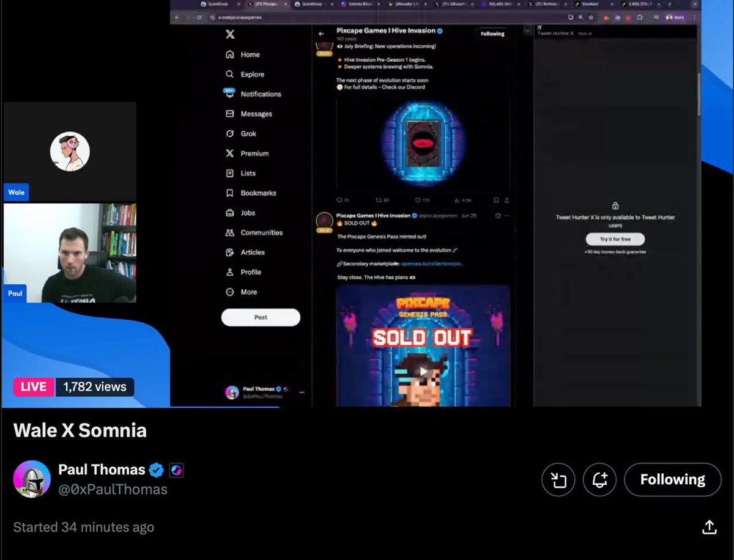Click Pixcape Games I Hive Invasion header title
This screenshot has width=734, height=560.
[x=386, y=30]
